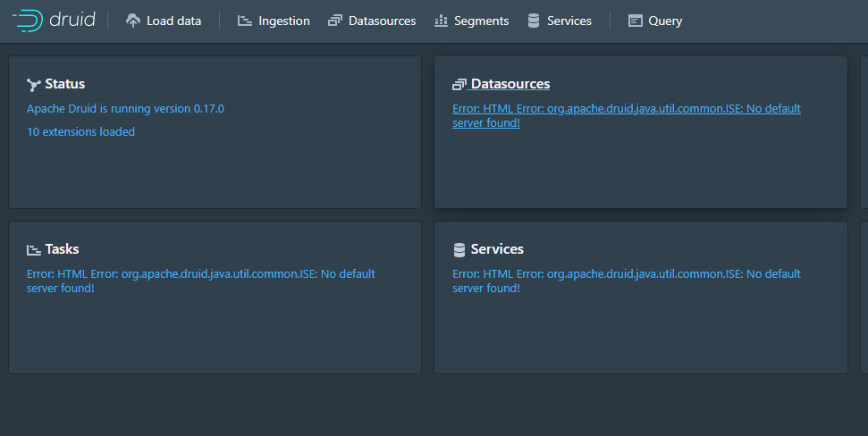Click the Datasources card header icon
The width and height of the screenshot is (868, 436).
[459, 85]
